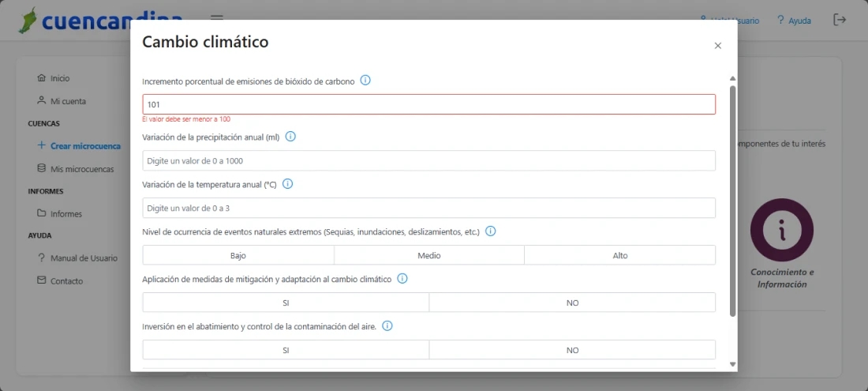Screen dimensions: 868x391
Task: Choose NO for mitigation and adaptation measures
Action: coord(572,303)
